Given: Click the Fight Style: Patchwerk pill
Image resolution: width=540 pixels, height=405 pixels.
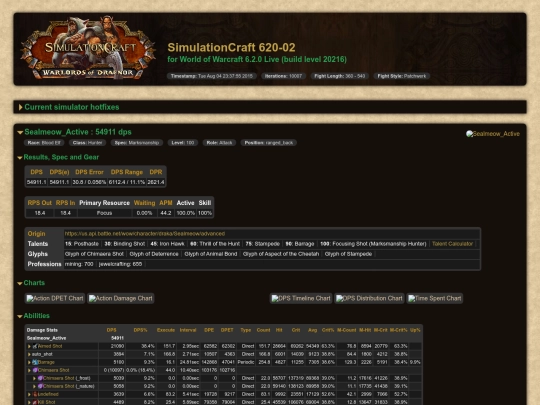Looking at the screenshot, I should pos(402,76).
